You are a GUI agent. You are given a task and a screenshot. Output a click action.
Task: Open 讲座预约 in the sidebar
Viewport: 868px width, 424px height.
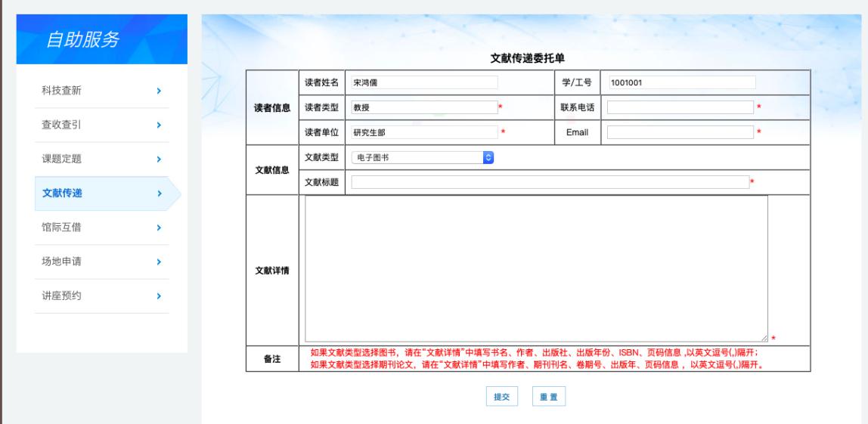point(102,296)
